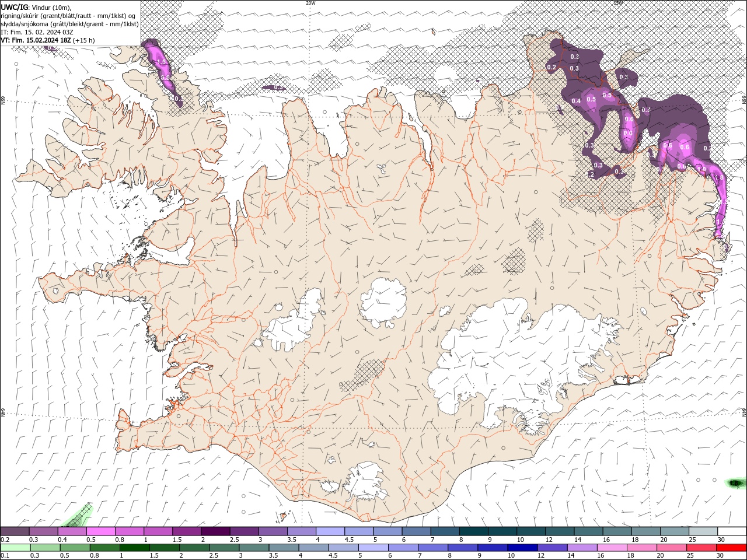Viewport: 747px width, 560px height.
Task: Click the light pink swatch labelled 16, lower scale
Action: pos(611,548)
